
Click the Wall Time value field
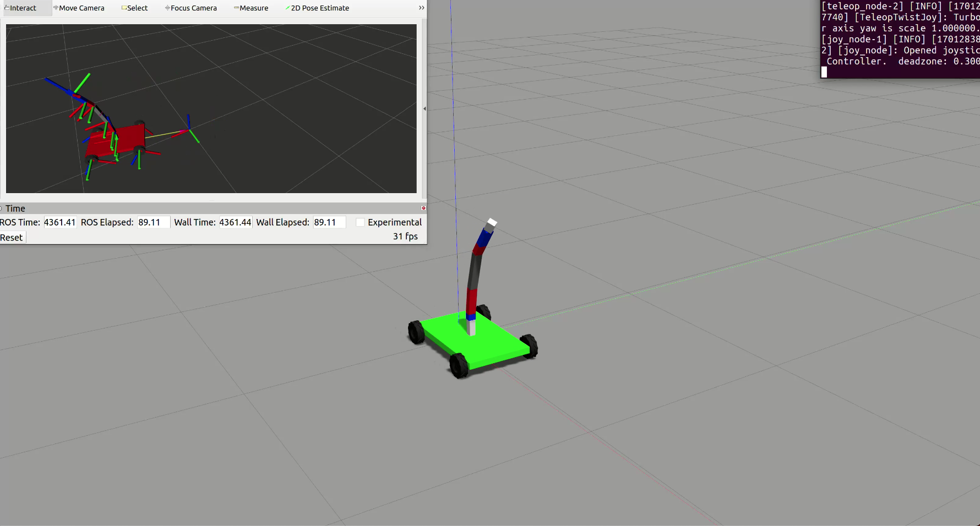tap(235, 222)
